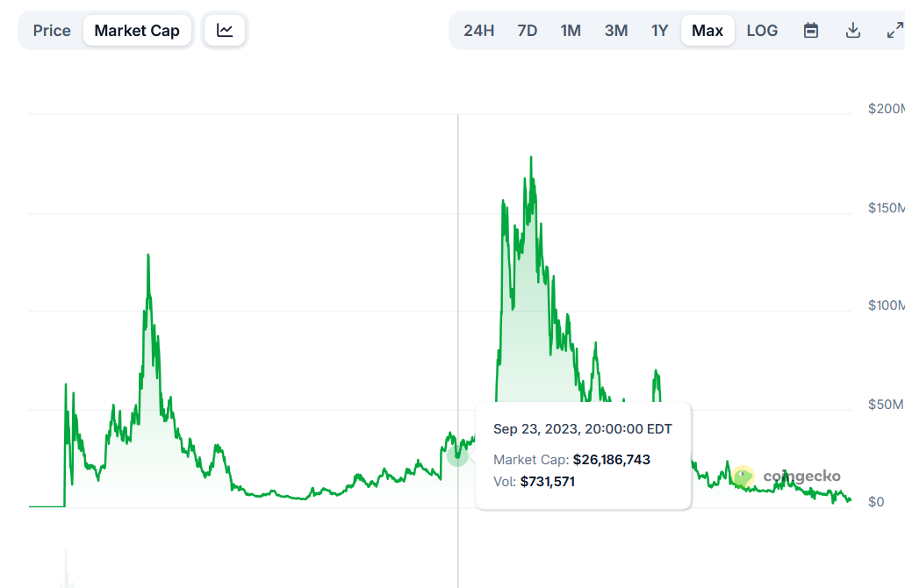Set time range to 24H
This screenshot has width=905, height=588.
click(x=478, y=31)
